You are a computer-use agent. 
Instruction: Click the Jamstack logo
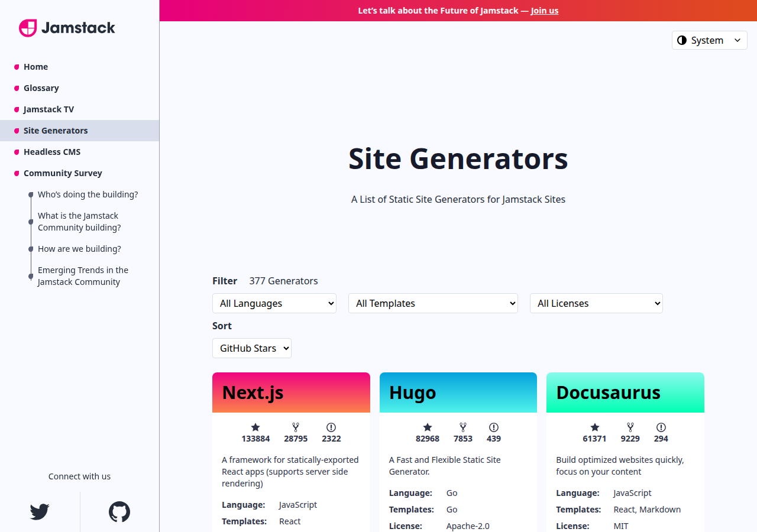[67, 28]
